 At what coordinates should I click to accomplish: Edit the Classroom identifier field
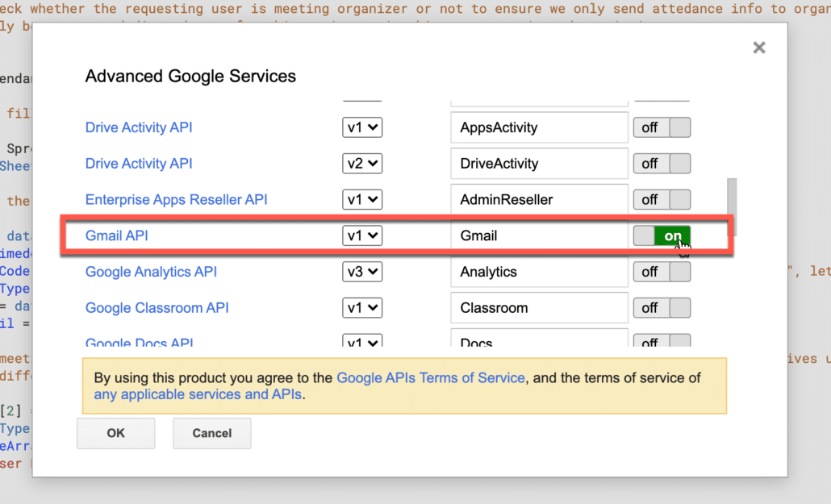click(540, 308)
